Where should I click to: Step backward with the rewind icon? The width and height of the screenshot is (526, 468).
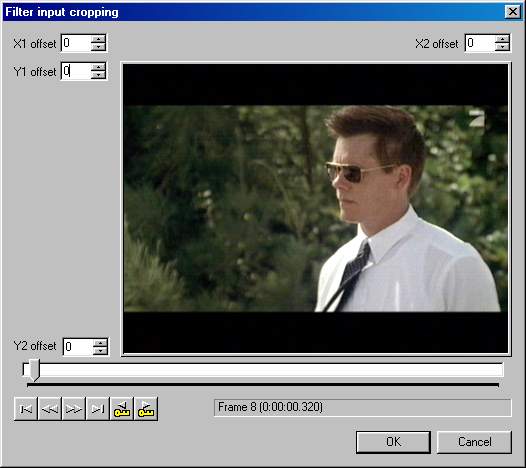coord(50,409)
